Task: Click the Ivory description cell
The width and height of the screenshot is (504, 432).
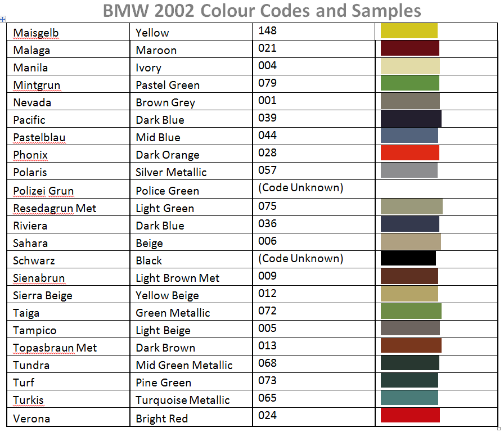Action: tap(191, 66)
